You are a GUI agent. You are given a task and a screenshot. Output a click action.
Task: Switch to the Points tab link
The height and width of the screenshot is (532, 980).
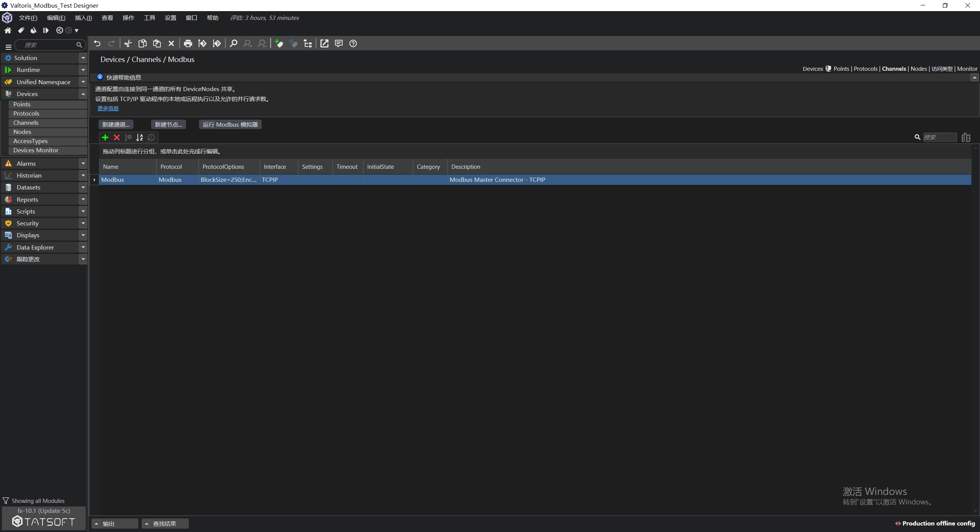pos(841,69)
